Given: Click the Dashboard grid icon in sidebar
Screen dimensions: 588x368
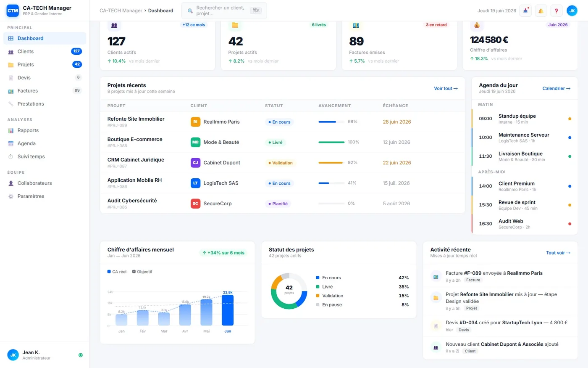Looking at the screenshot, I should pos(11,38).
